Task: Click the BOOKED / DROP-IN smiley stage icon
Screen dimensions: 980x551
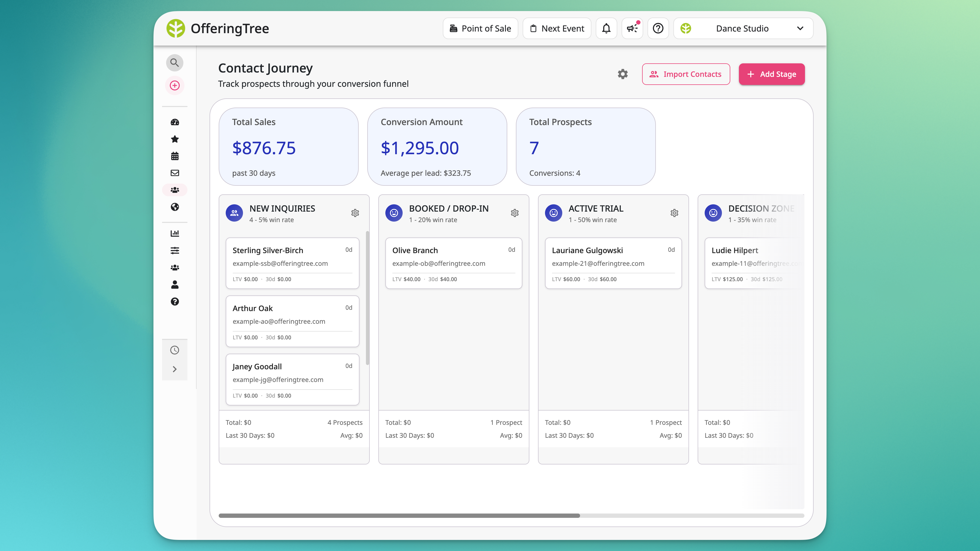Action: [394, 213]
